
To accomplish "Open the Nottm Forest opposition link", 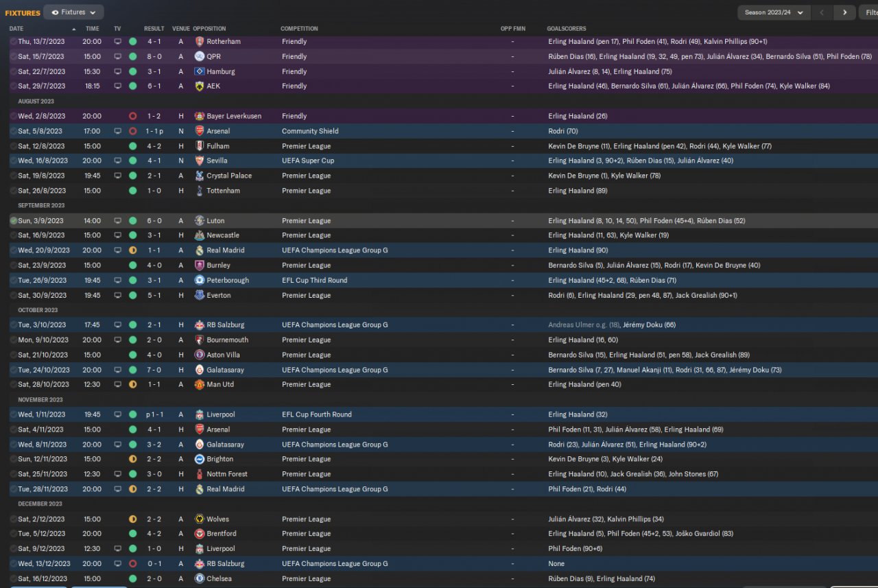I will click(227, 475).
